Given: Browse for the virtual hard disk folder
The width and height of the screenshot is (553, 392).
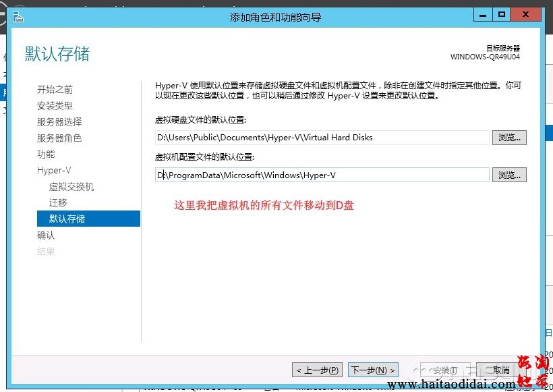Looking at the screenshot, I should click(509, 138).
